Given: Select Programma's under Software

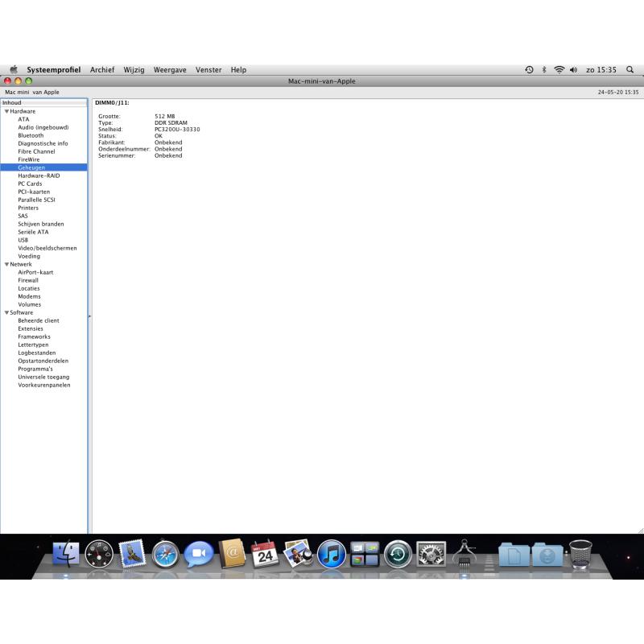Looking at the screenshot, I should (35, 369).
